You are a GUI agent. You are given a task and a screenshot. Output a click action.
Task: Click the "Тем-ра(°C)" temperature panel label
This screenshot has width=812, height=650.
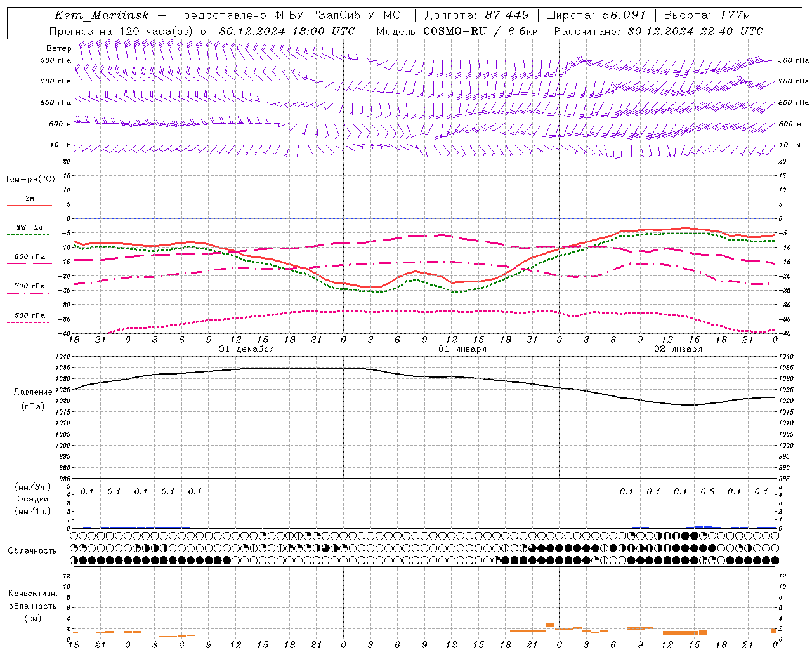(x=30, y=179)
